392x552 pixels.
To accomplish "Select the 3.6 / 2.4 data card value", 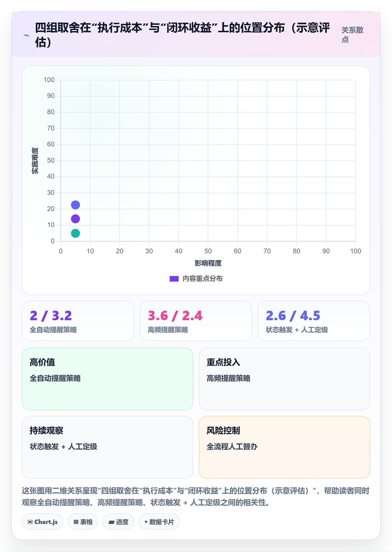I will (175, 316).
